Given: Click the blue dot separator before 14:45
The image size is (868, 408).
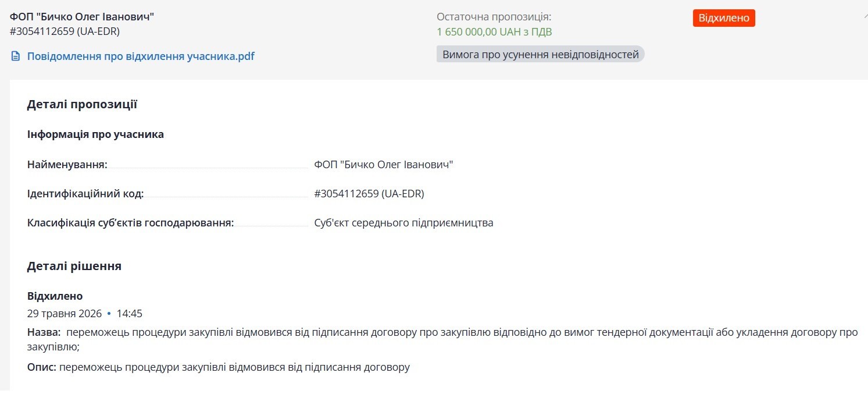Looking at the screenshot, I should pos(109,314).
